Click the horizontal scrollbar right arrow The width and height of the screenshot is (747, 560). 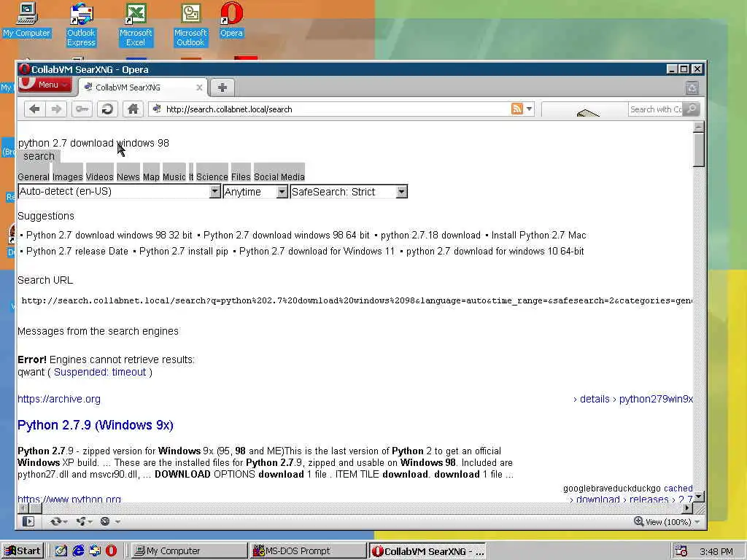pos(686,508)
